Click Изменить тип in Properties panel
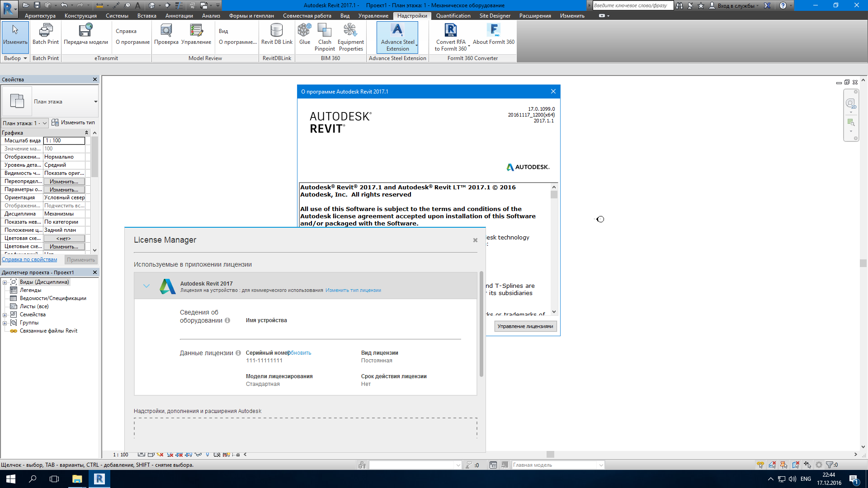The width and height of the screenshot is (868, 488). point(73,122)
